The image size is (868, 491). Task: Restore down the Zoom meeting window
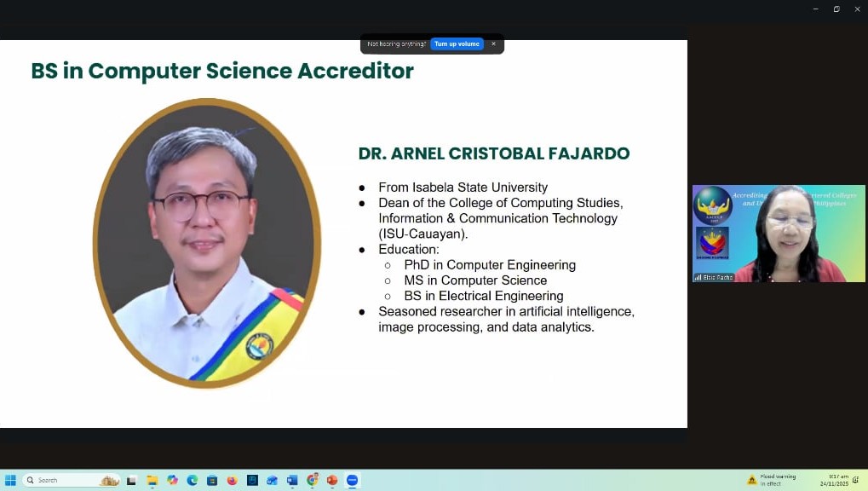(x=836, y=9)
